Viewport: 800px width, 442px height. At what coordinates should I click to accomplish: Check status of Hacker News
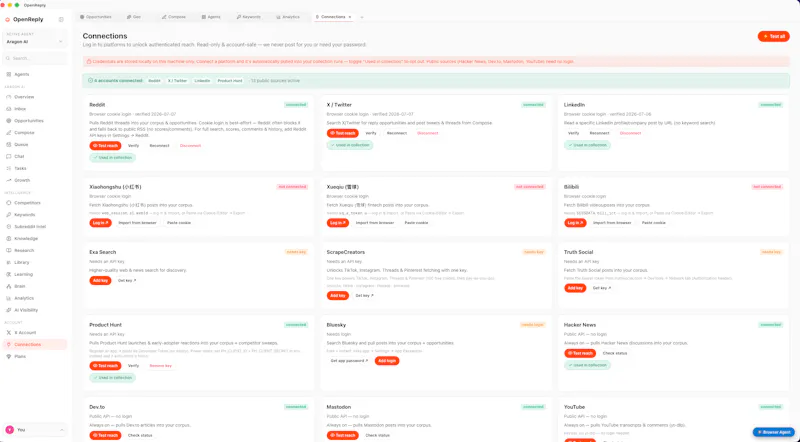[615, 353]
